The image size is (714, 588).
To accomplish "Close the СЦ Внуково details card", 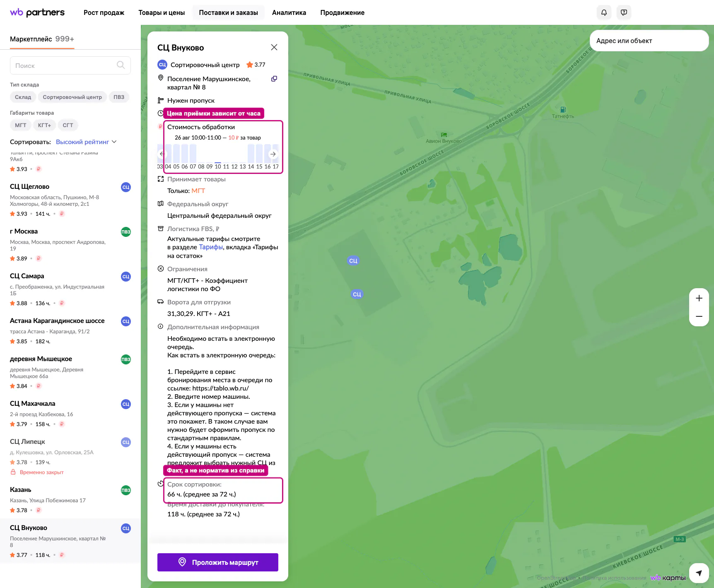I will point(274,47).
